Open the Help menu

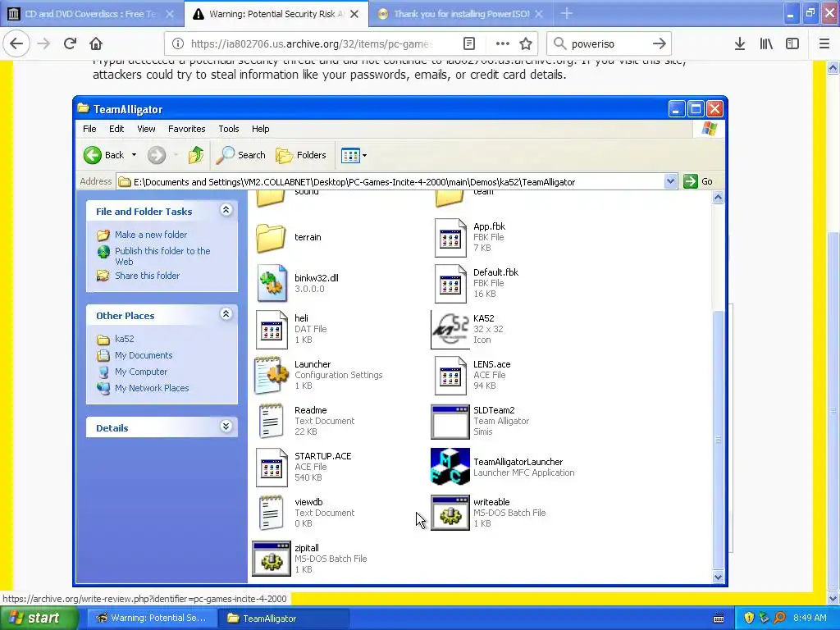(260, 129)
